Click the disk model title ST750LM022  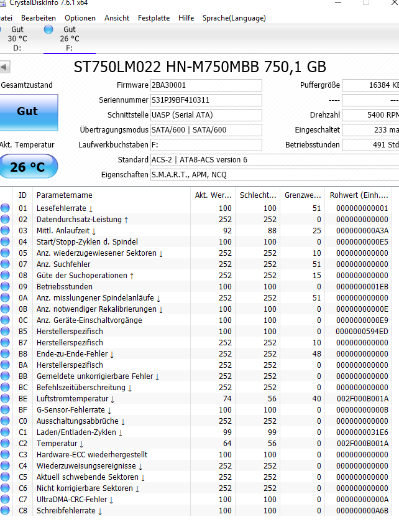[200, 67]
